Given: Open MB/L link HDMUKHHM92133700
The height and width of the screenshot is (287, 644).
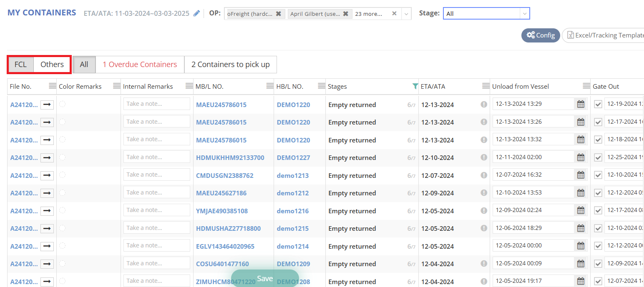Looking at the screenshot, I should pos(230,158).
